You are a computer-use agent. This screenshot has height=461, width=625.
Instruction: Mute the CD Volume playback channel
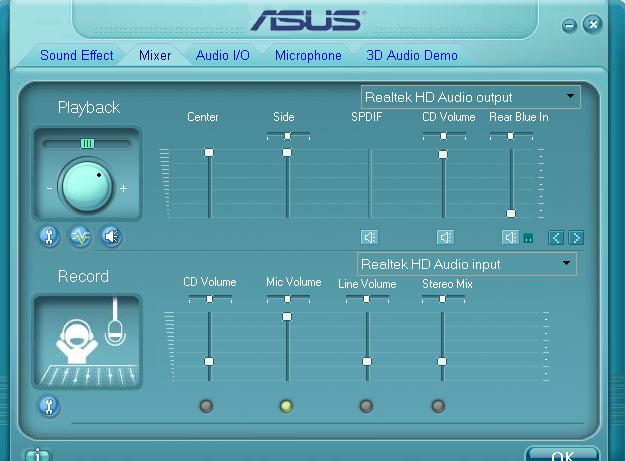click(x=446, y=237)
